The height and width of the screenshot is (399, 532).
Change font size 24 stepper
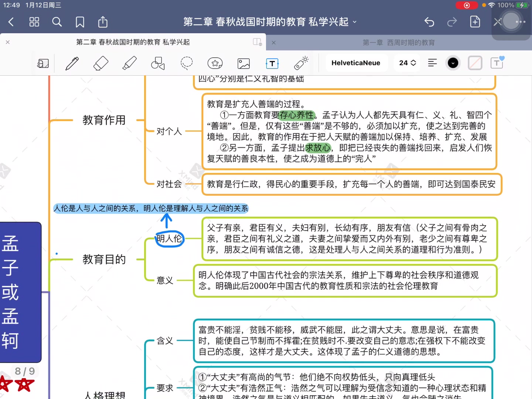pos(407,63)
